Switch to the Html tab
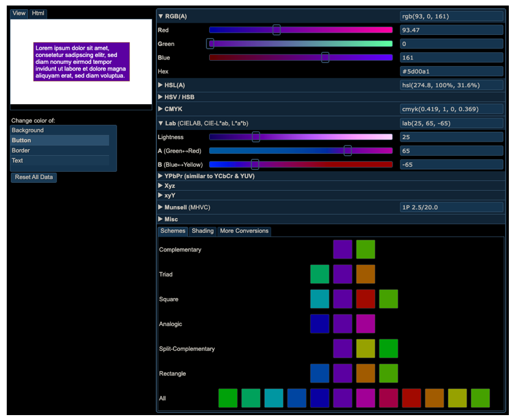The image size is (515, 420). click(37, 13)
